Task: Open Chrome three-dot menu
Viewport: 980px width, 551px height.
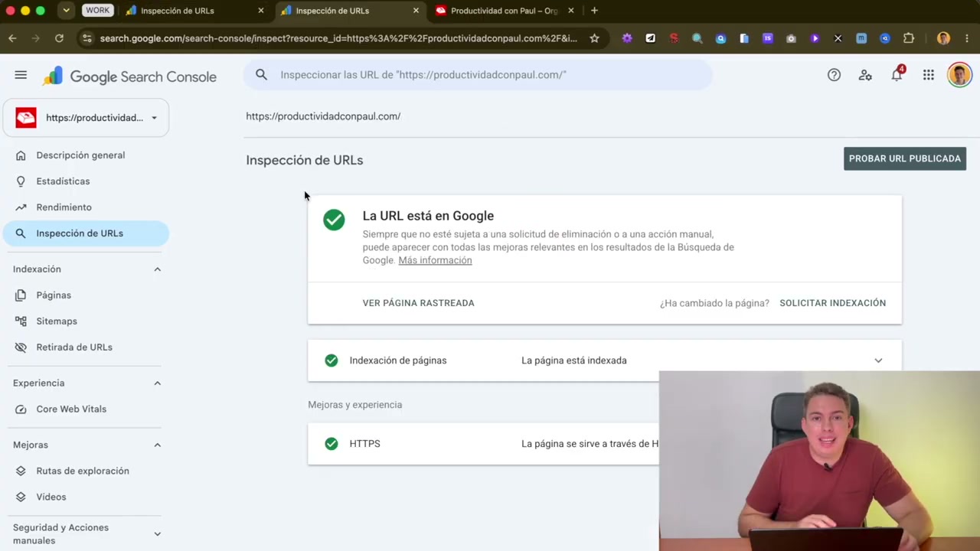Action: coord(968,38)
